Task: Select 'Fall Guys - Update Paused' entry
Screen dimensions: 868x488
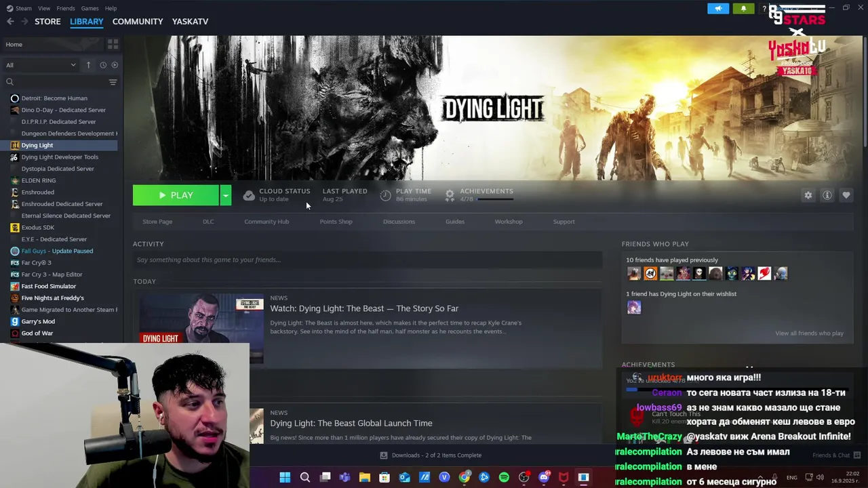Action: [x=59, y=251]
